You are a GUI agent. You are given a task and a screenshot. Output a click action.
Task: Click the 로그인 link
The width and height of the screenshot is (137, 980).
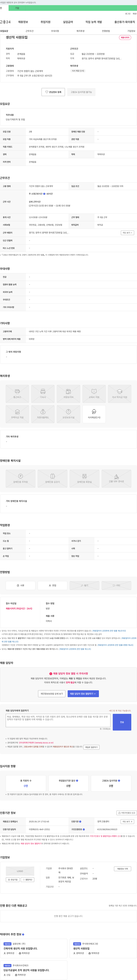(128, 14)
